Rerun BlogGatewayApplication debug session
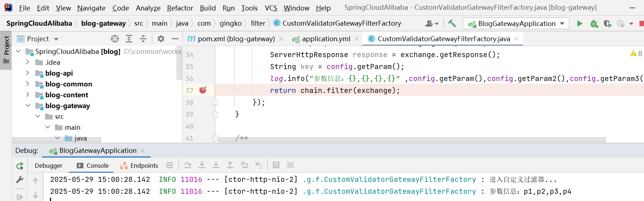 coord(20,166)
